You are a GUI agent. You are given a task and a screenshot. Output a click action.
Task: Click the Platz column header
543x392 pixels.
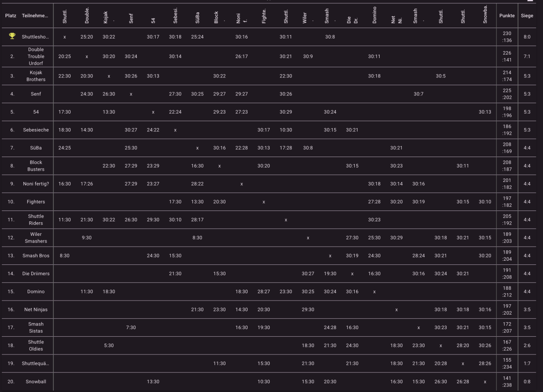[x=11, y=16]
